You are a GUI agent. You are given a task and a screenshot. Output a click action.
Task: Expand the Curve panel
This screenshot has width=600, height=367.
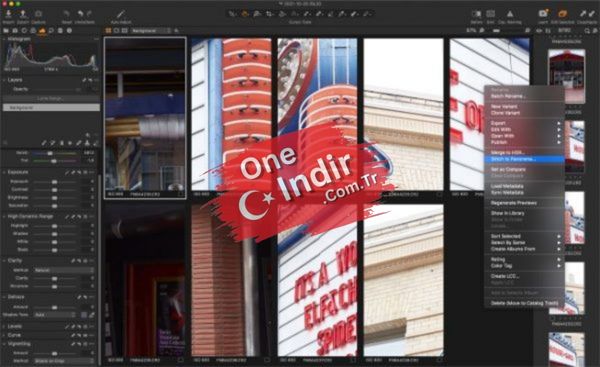pos(4,335)
